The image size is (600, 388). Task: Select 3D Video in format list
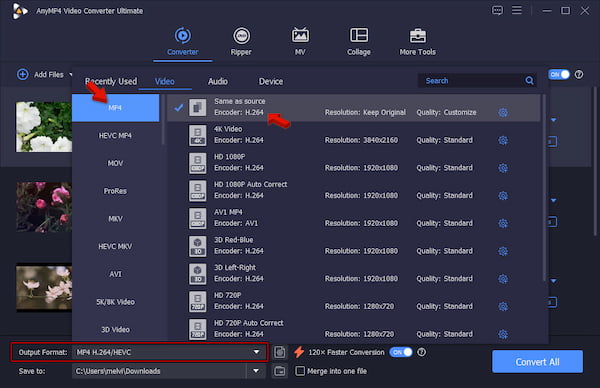[115, 329]
